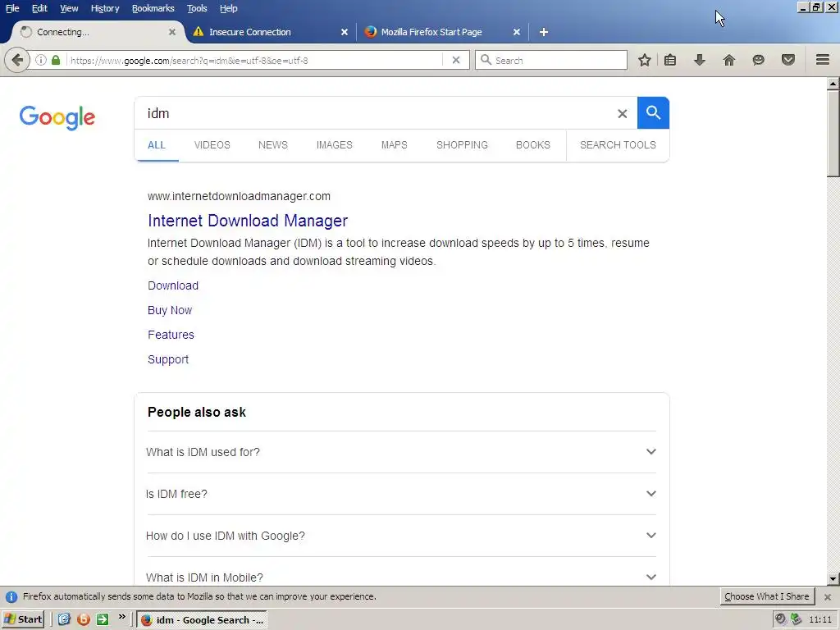This screenshot has height=630, width=840.
Task: Switch to NEWS search results
Action: [273, 145]
